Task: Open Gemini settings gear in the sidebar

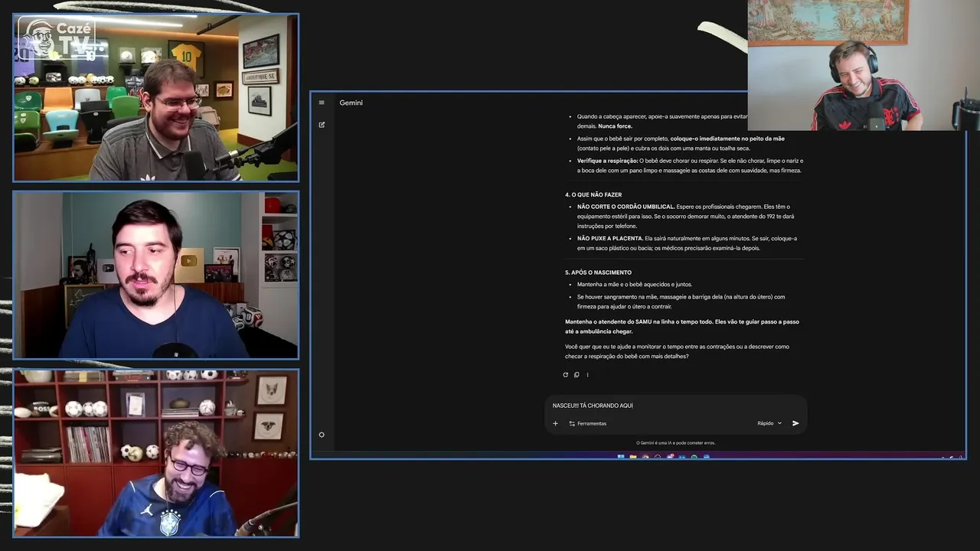Action: 322,435
